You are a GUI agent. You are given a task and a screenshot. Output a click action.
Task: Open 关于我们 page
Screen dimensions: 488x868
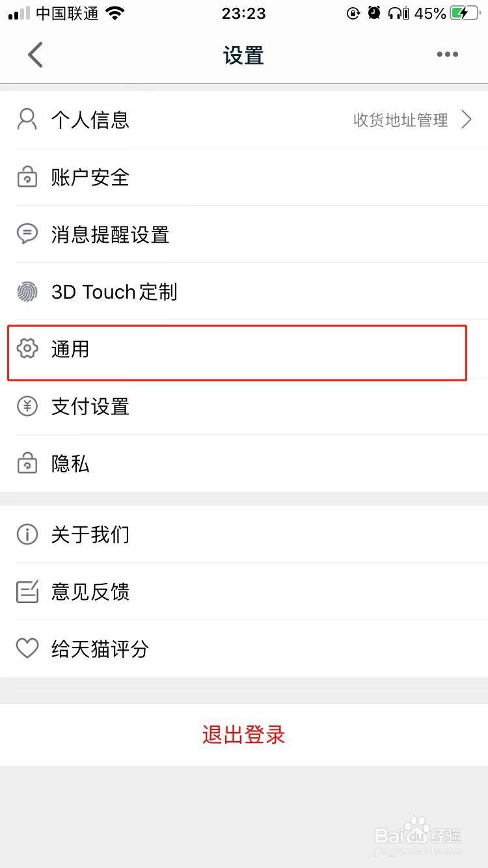pyautogui.click(x=244, y=534)
